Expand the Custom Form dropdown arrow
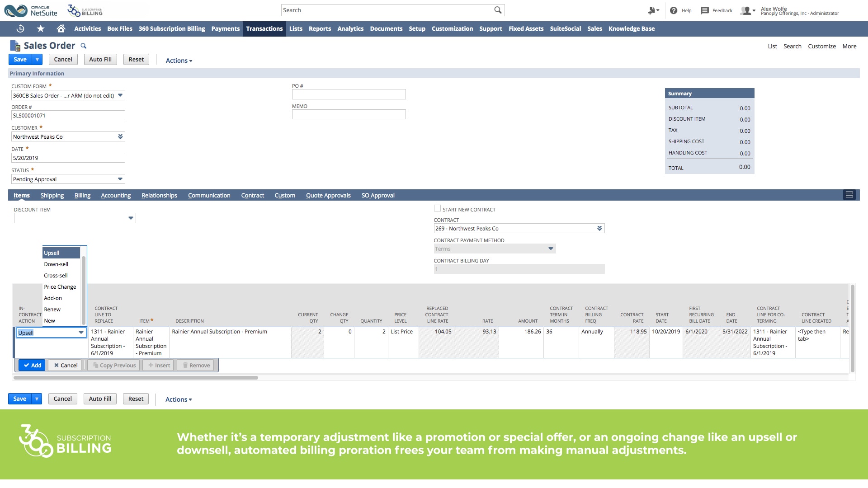Screen dimensions: 868x488 tap(120, 95)
